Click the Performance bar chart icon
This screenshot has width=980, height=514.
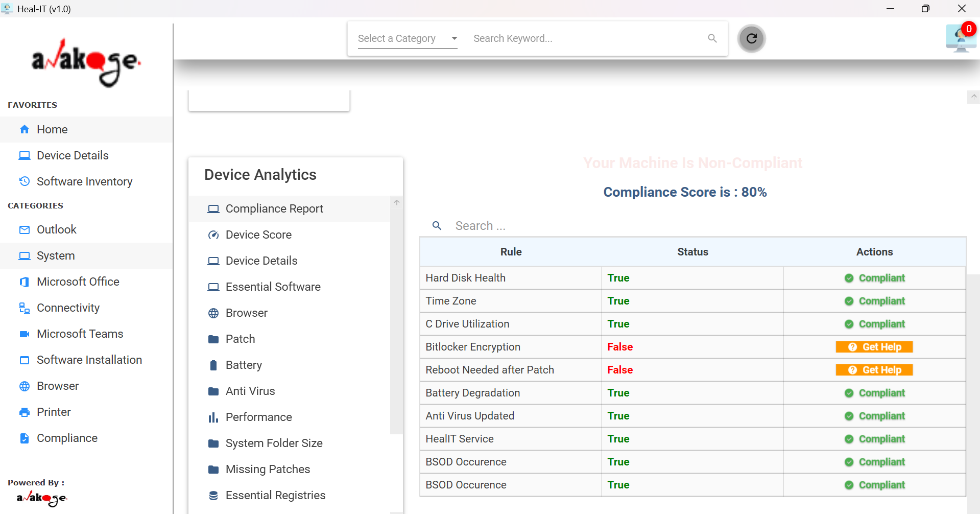(213, 417)
